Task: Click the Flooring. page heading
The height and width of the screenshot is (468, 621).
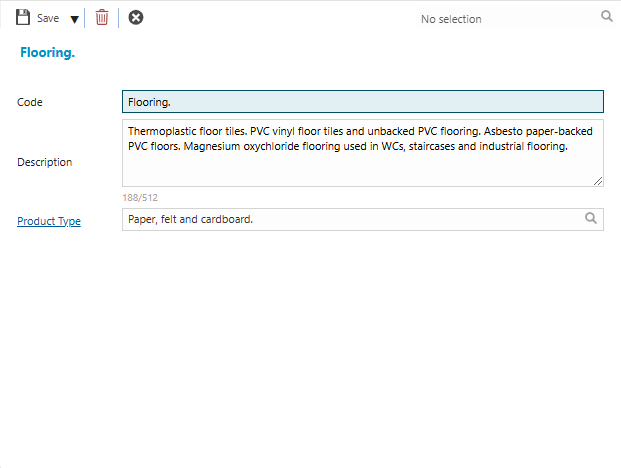Action: point(47,52)
